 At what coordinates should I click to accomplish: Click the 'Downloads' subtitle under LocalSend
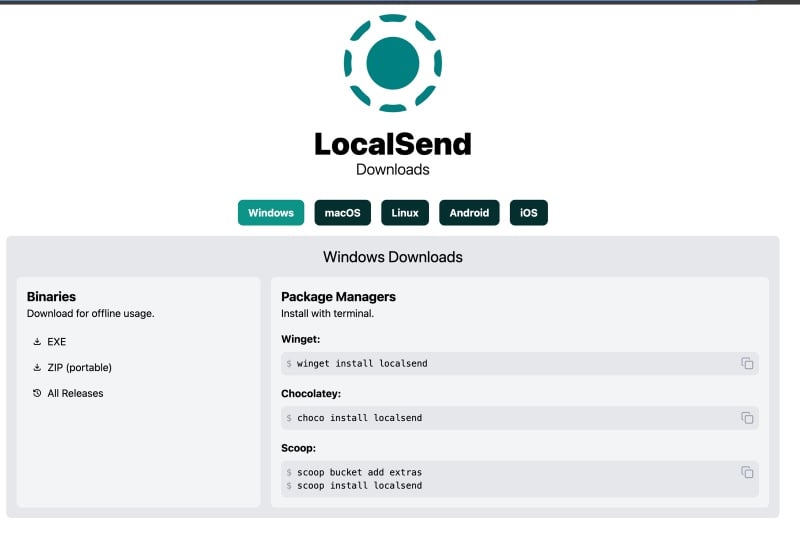tap(392, 169)
